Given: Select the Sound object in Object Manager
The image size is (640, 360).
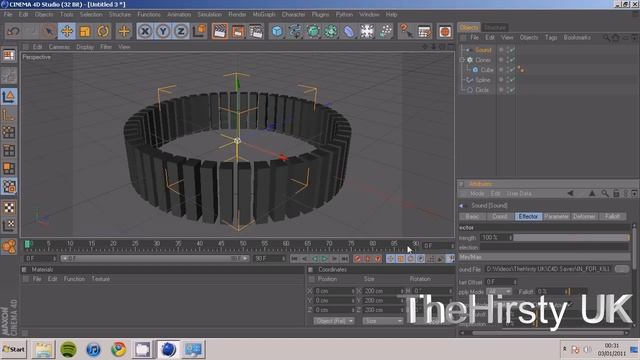Looking at the screenshot, I should 483,50.
